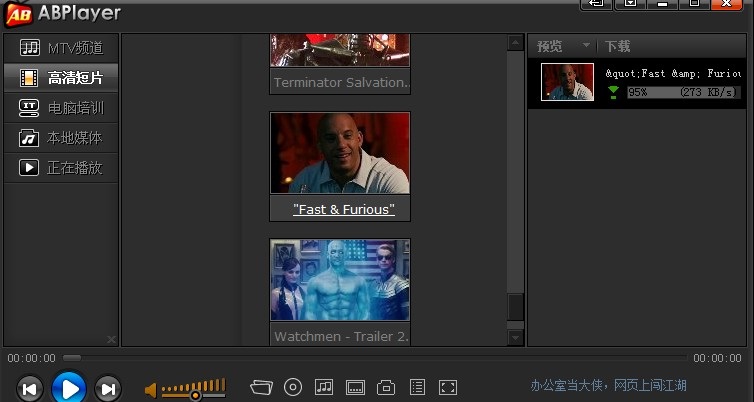Expand the 预览 dropdown arrow
The image size is (754, 402).
[x=586, y=46]
